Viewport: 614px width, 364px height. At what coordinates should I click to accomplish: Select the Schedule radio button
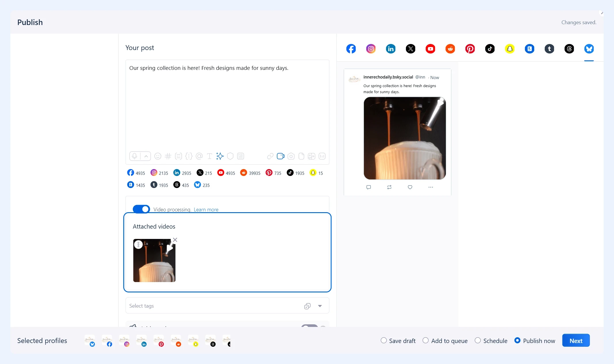pos(478,340)
